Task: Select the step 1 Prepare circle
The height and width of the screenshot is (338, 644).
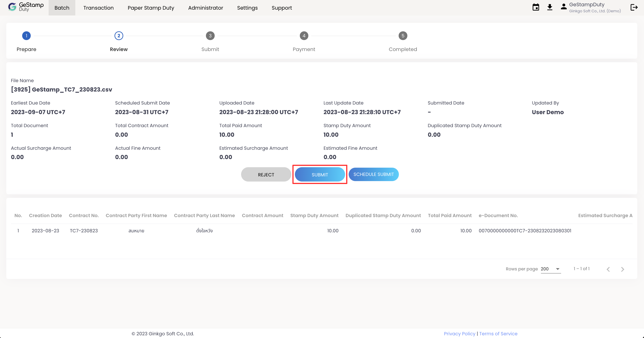Action: tap(26, 35)
